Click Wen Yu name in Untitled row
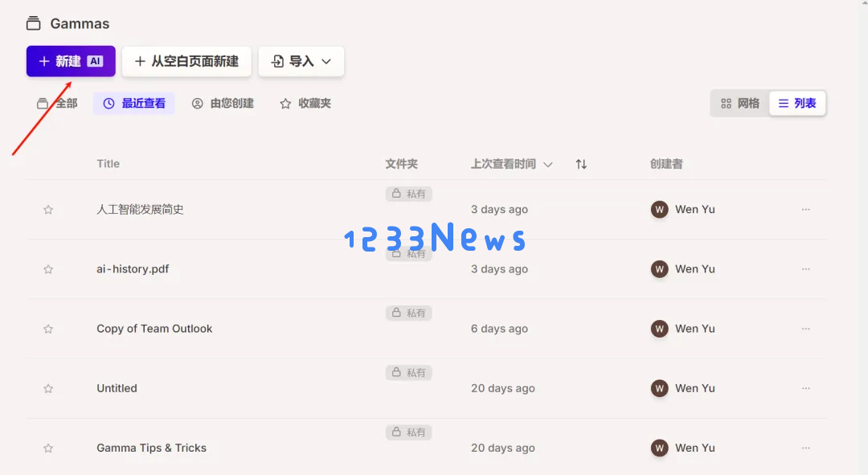This screenshot has width=868, height=475. point(694,389)
